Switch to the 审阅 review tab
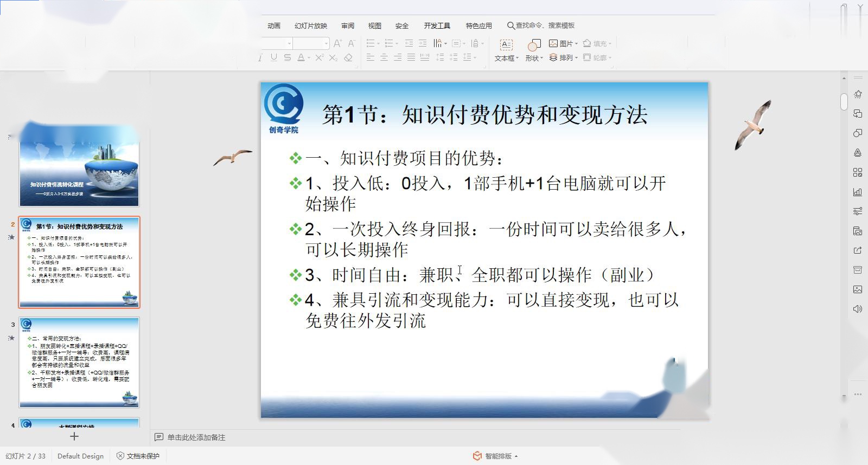868x465 pixels. pyautogui.click(x=348, y=25)
